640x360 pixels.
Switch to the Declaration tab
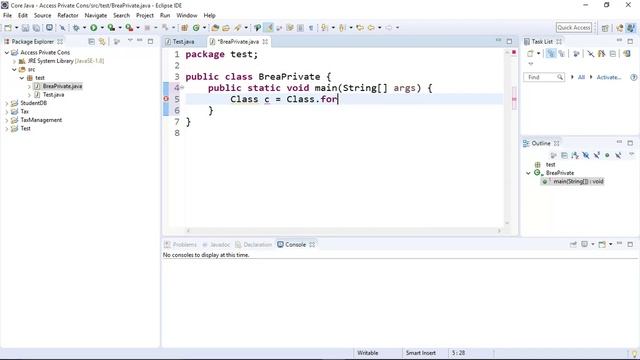tap(257, 244)
